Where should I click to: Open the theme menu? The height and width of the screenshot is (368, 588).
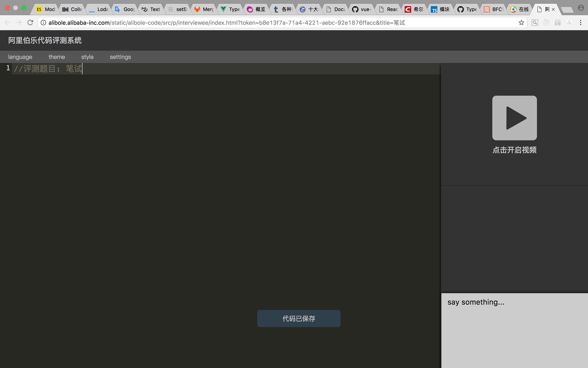57,57
